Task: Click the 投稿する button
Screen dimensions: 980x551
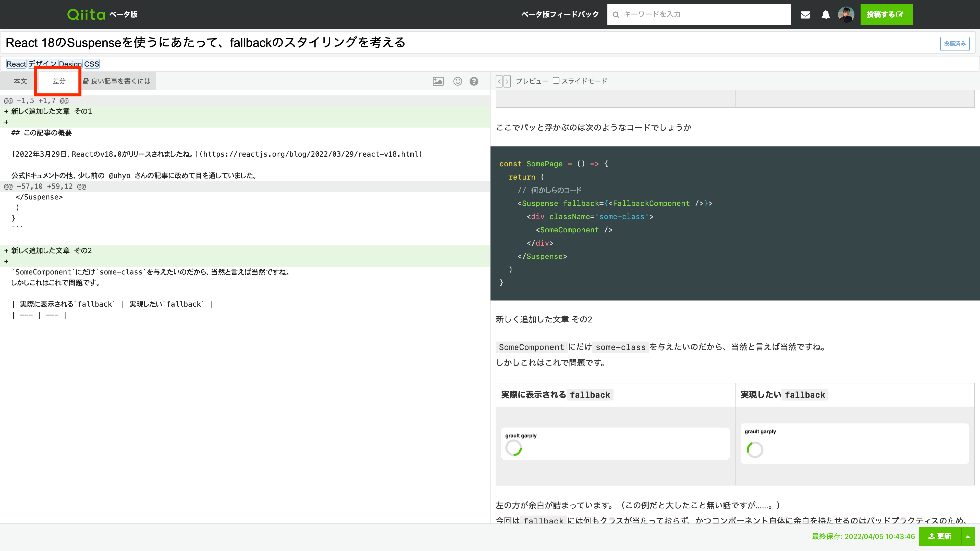Action: click(x=886, y=15)
